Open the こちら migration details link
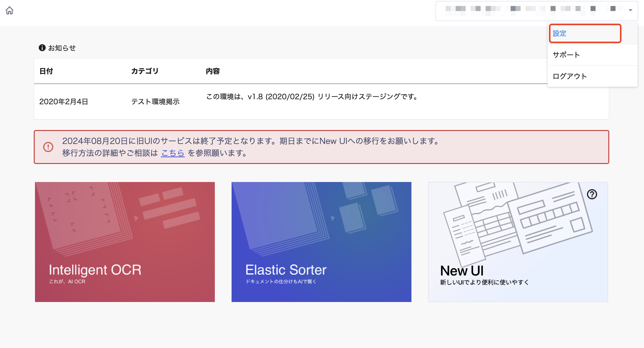644x348 pixels. (173, 153)
